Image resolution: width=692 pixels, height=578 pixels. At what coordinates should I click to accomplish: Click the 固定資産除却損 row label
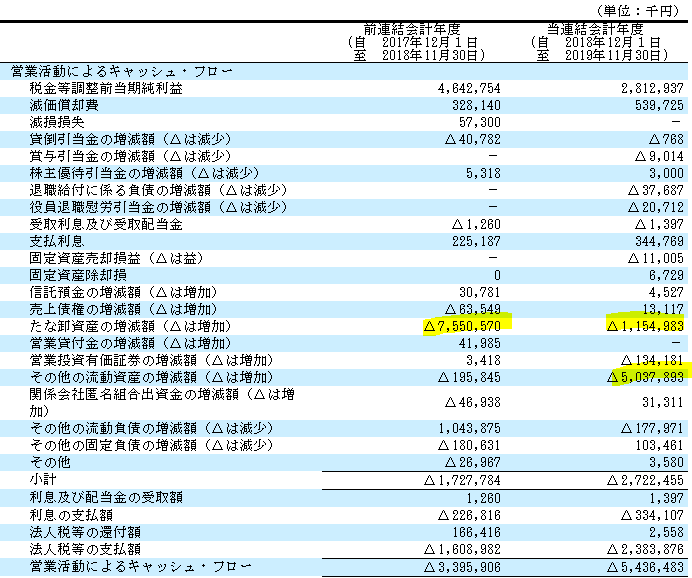(x=78, y=275)
